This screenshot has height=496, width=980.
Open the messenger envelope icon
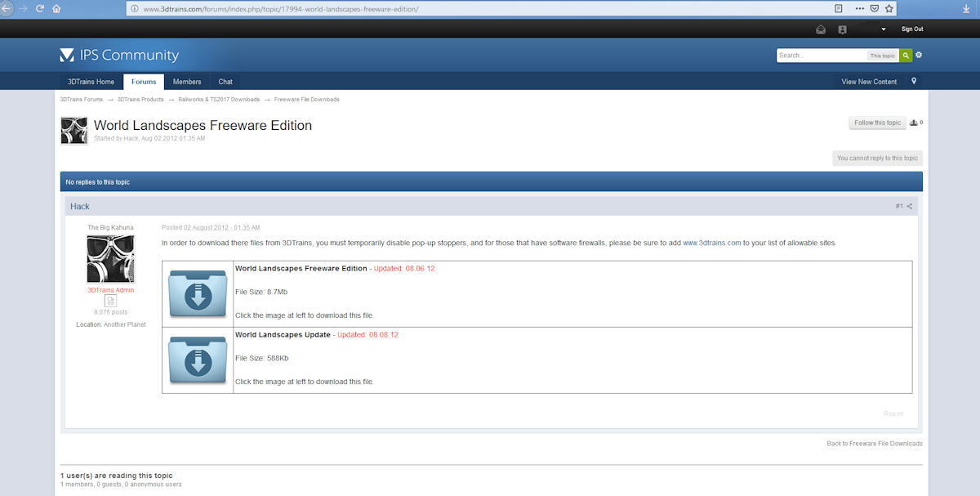(821, 29)
